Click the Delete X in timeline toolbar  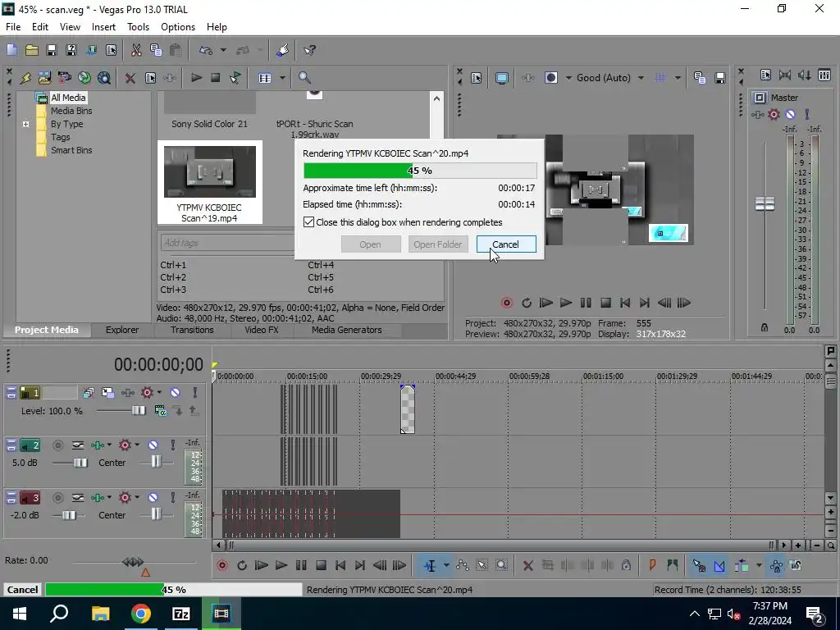(527, 565)
